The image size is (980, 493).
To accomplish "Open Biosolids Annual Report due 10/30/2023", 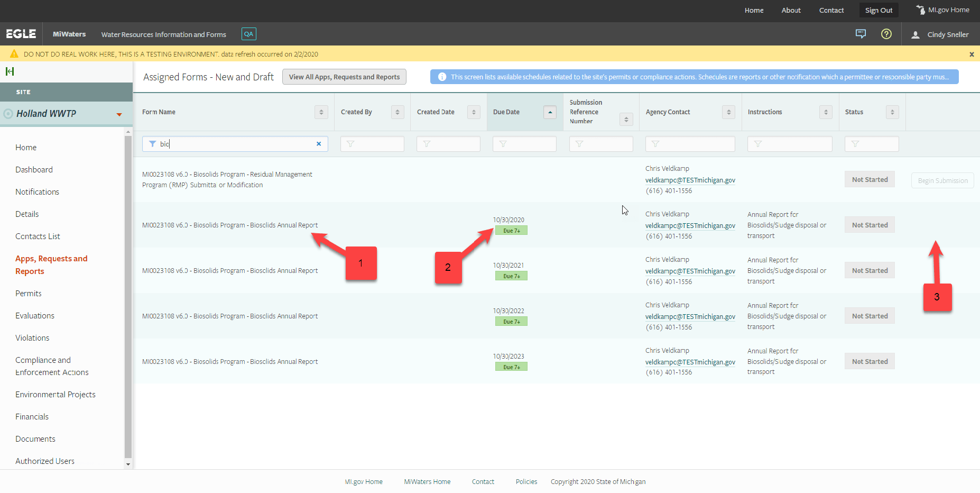I will (230, 362).
